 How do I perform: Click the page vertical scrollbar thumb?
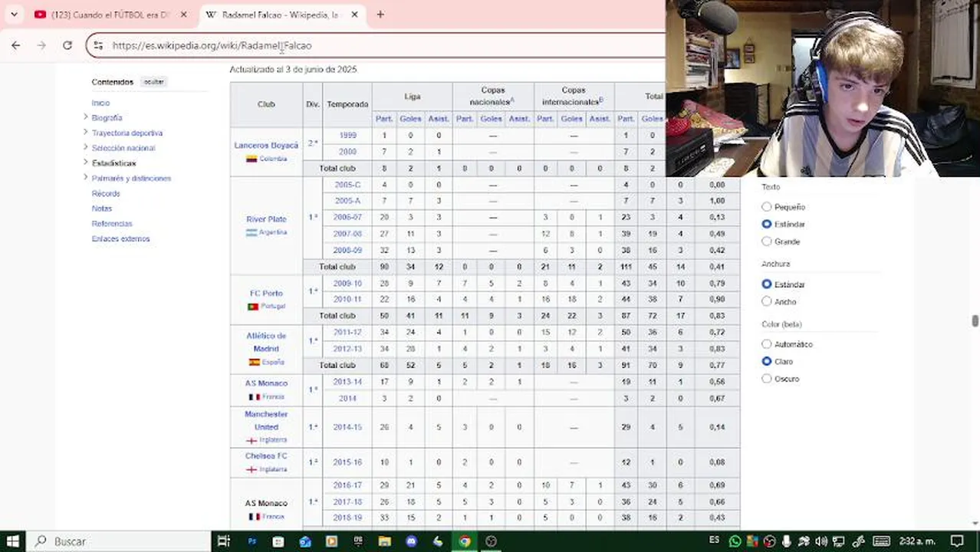click(x=975, y=321)
